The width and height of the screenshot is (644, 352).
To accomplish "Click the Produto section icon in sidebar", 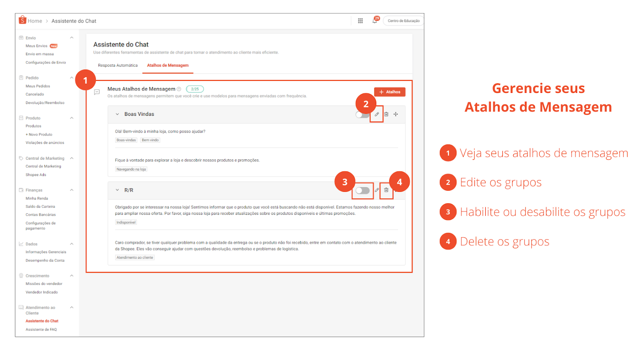I will point(21,118).
